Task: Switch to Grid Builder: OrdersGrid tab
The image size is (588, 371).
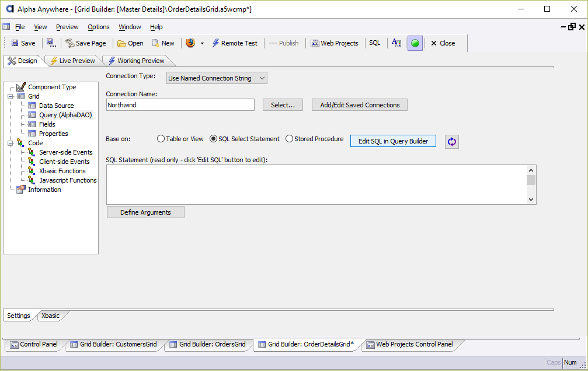Action: pos(208,344)
